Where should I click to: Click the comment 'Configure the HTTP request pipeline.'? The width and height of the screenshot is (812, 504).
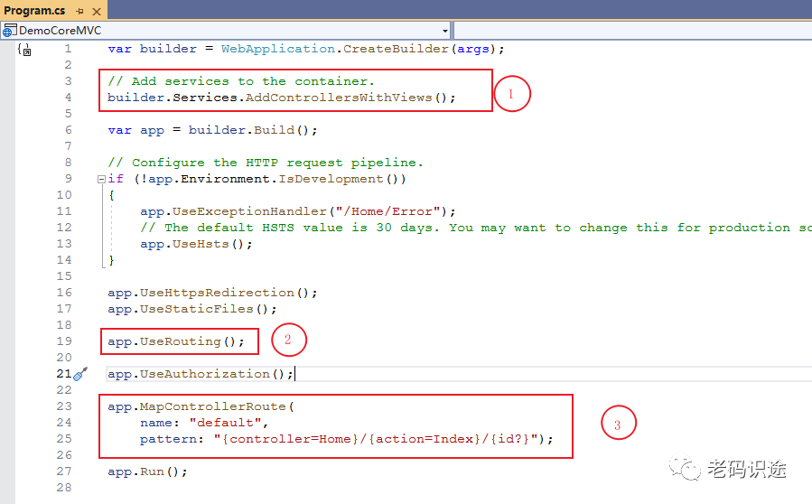[266, 163]
